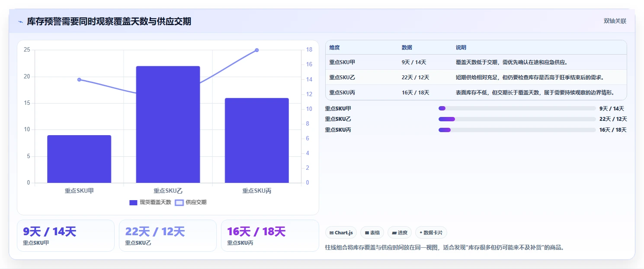Click the lightning icon beside the panel title

click(21, 22)
